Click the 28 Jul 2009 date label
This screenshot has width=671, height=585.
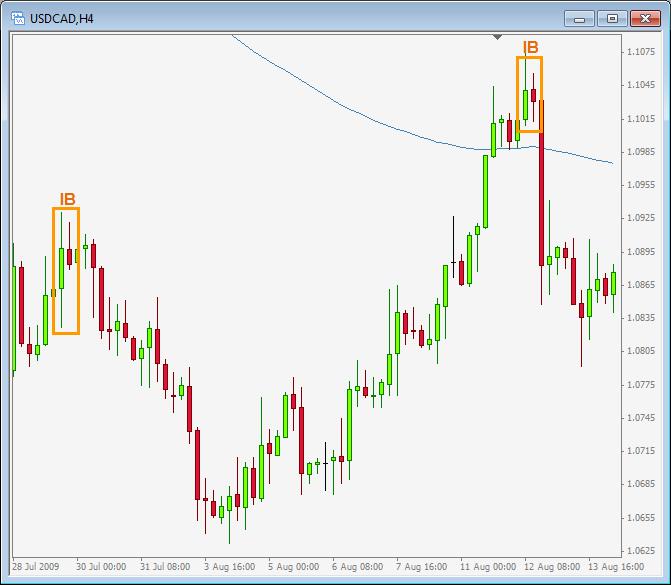point(36,567)
